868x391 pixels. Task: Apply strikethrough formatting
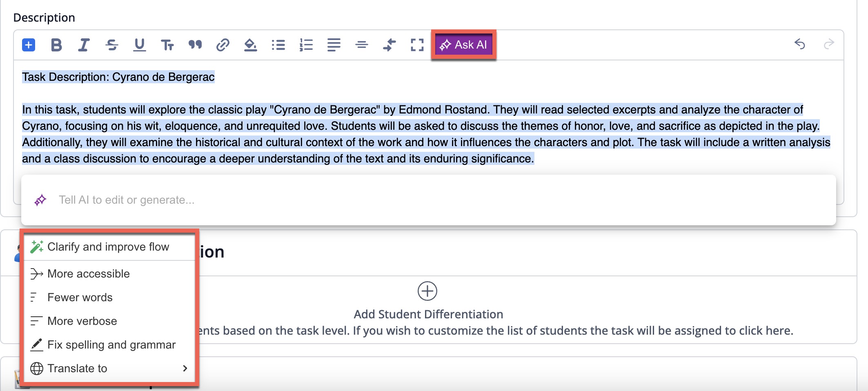pos(111,45)
